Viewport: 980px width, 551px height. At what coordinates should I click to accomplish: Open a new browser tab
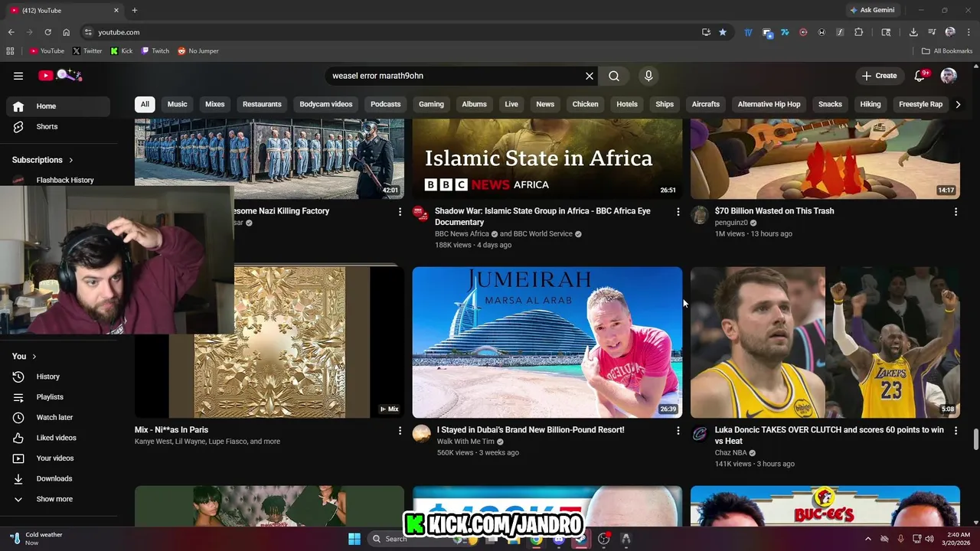135,10
